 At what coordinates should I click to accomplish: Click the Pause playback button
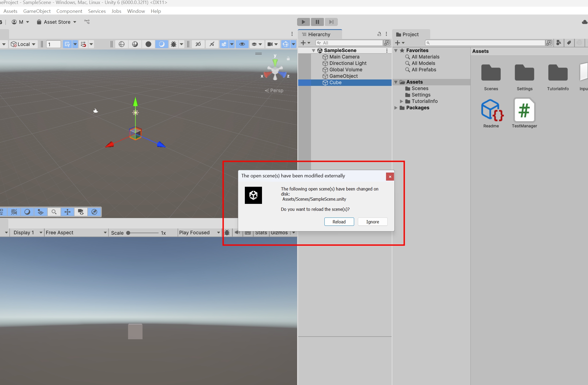point(317,22)
